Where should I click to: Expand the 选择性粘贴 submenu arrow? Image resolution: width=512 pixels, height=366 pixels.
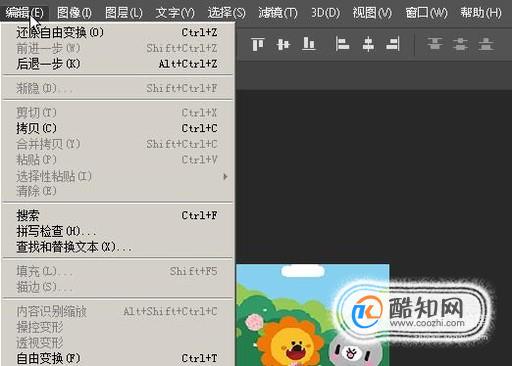click(225, 176)
